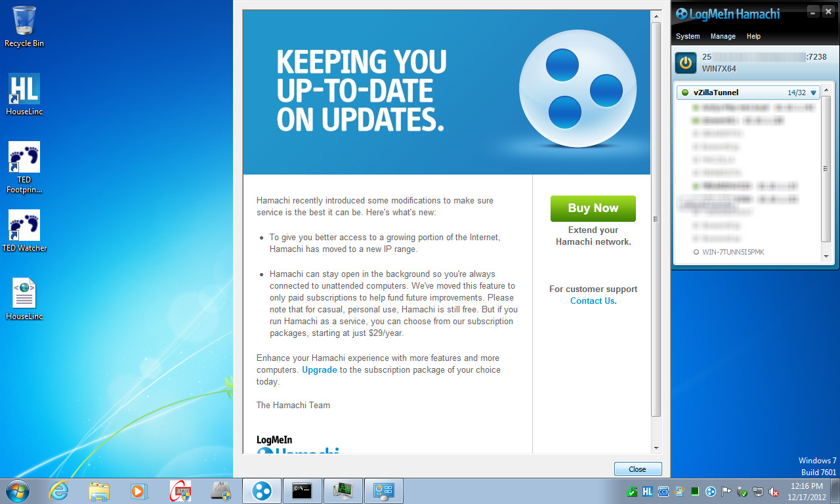Open the Windows Start menu
Screen dimensions: 840x504
click(18, 491)
